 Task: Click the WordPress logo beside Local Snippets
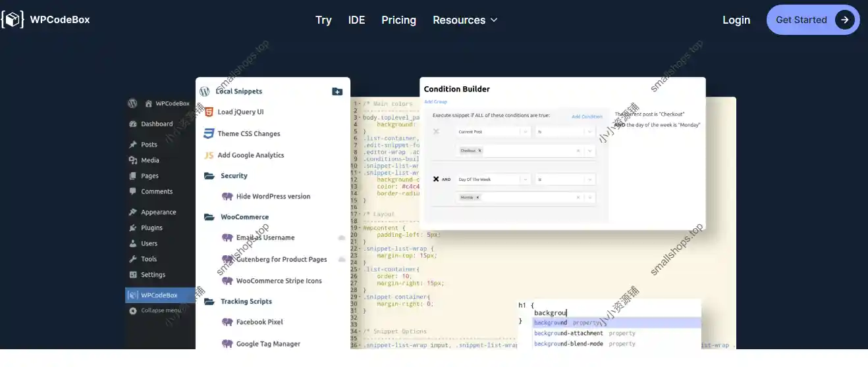205,91
